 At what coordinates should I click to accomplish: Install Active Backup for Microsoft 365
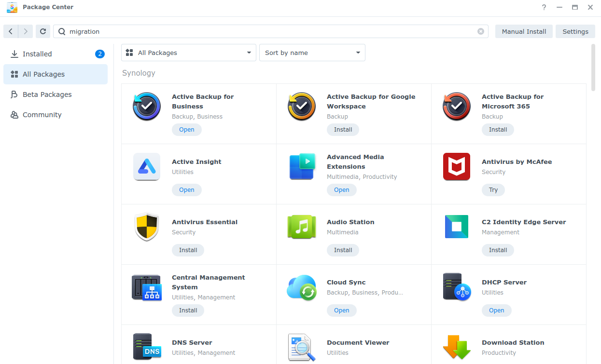click(x=498, y=130)
